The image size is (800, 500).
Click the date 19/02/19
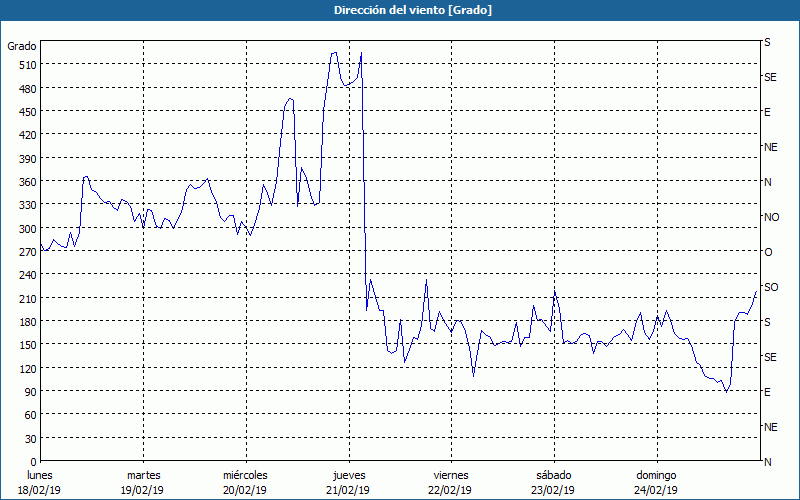pos(142,490)
